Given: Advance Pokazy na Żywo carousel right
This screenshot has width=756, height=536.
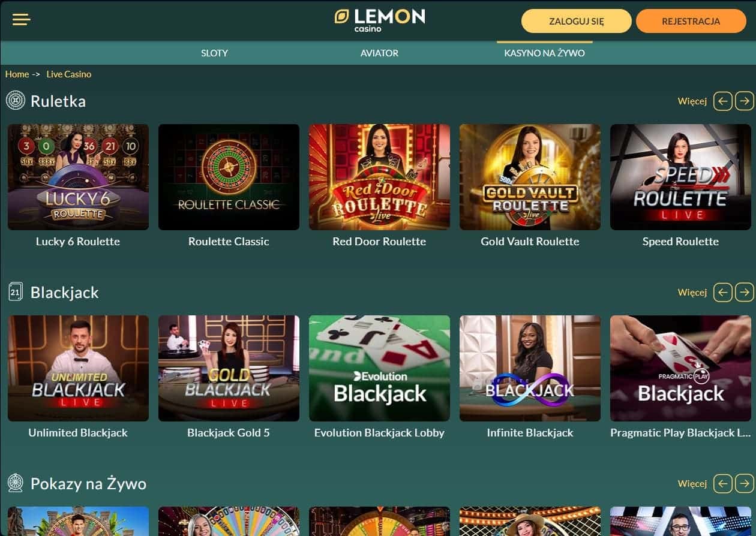Looking at the screenshot, I should tap(745, 483).
